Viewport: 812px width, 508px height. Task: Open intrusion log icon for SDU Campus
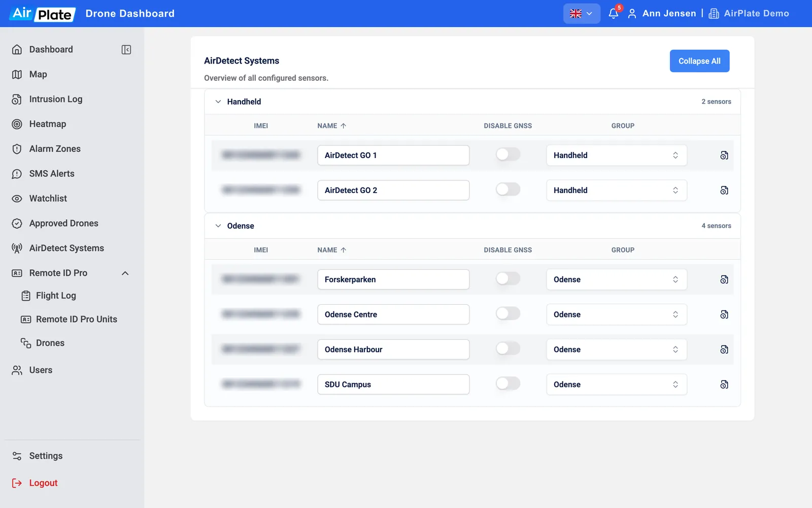click(724, 385)
